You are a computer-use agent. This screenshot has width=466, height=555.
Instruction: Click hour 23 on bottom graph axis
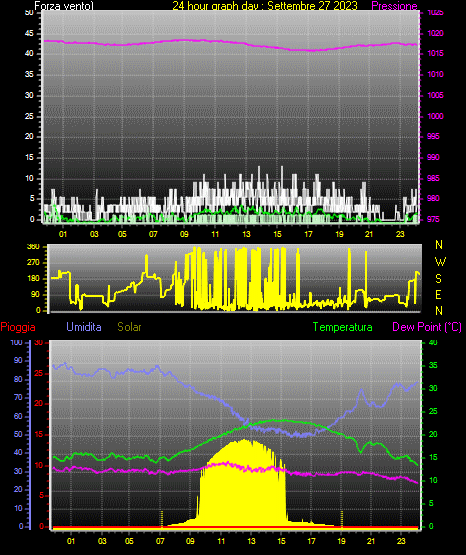401,541
